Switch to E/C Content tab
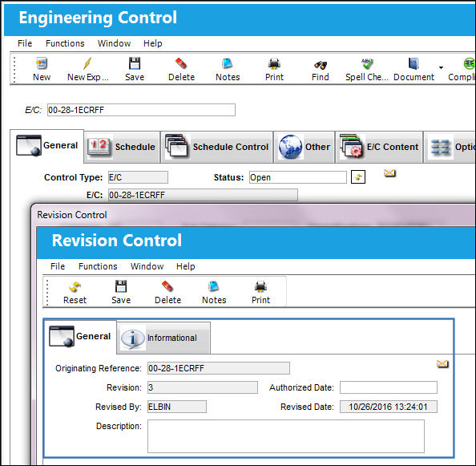476x466 pixels. pos(379,147)
